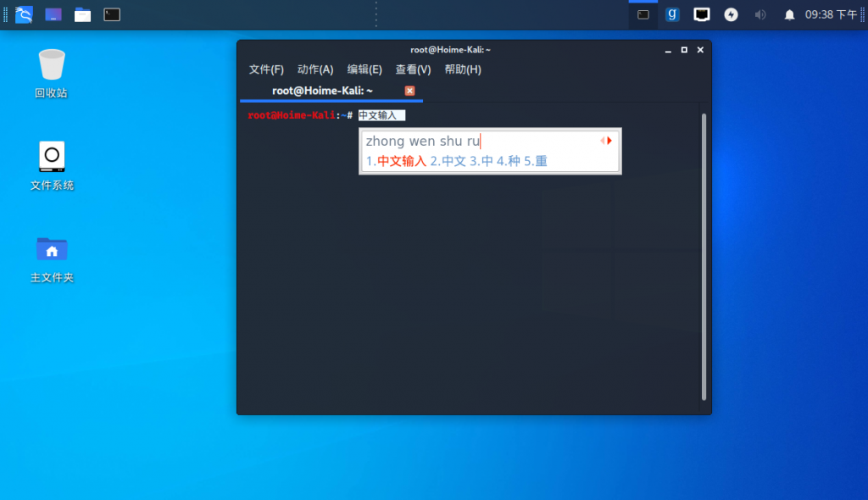Click the terminal title bar root@Hoime-Kali: ~
The height and width of the screenshot is (500, 868).
tap(450, 50)
